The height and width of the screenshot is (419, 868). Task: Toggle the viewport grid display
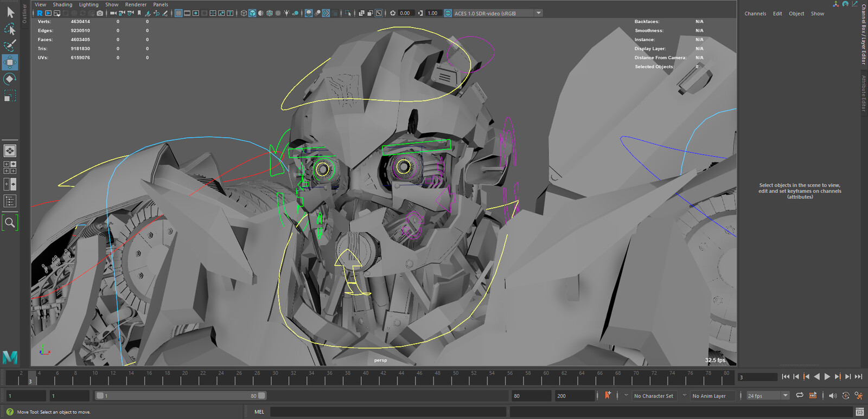[178, 13]
